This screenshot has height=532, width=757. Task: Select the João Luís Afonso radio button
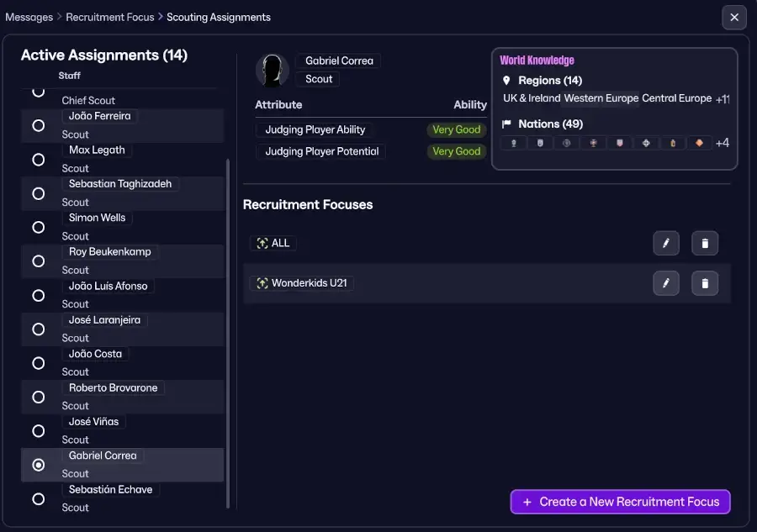[38, 295]
